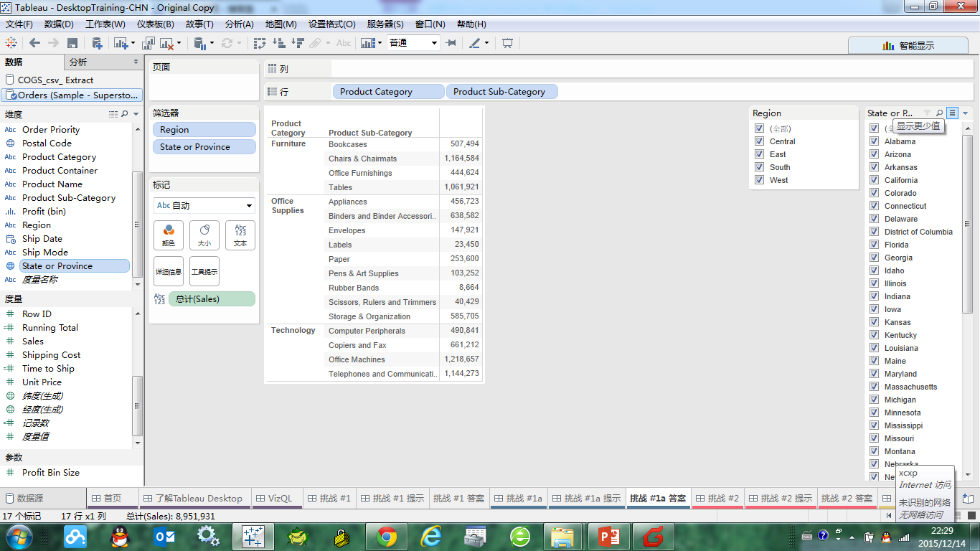The image size is (980, 551).
Task: Click the highlight pen icon
Action: coord(474,43)
